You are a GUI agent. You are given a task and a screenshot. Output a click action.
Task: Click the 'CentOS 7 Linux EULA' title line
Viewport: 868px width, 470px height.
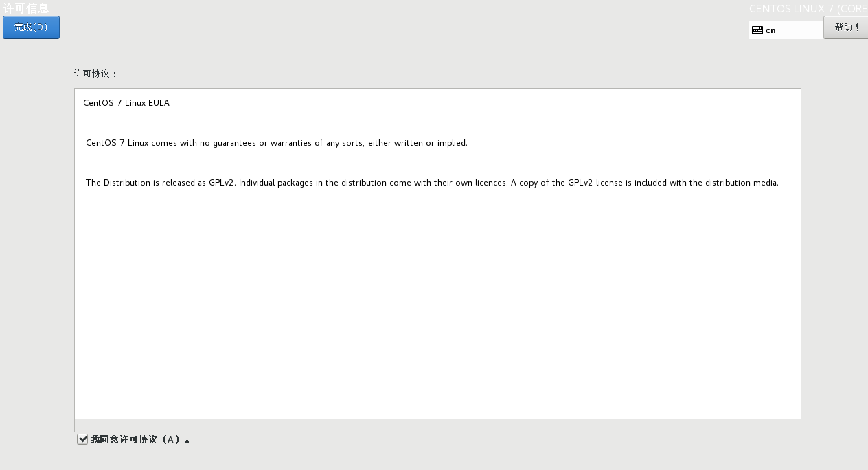point(126,103)
